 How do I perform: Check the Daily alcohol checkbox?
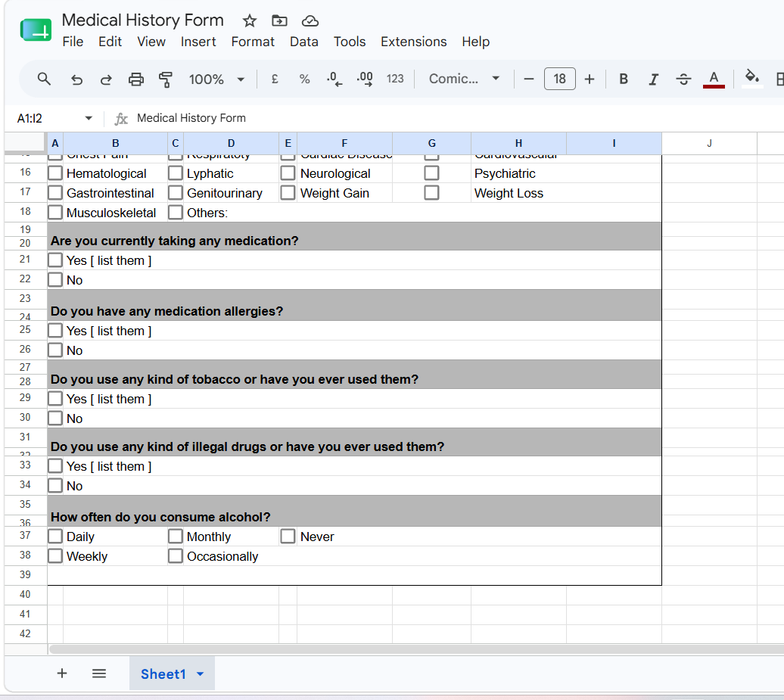[x=55, y=537]
